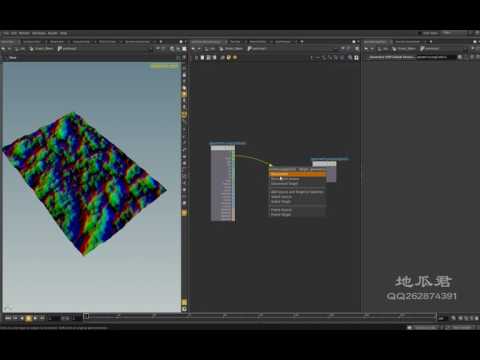The image size is (480, 360).
Task: Open the File menu
Action: coord(6,33)
